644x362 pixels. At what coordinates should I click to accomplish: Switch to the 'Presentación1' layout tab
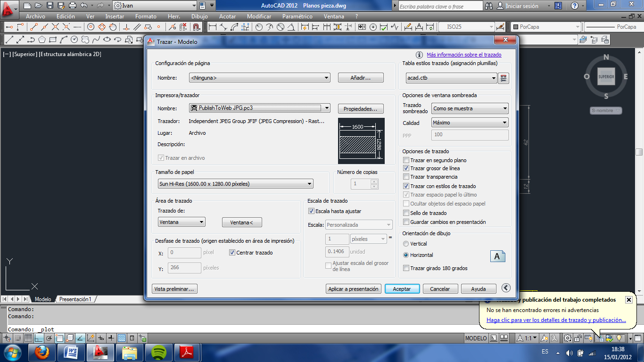point(76,299)
